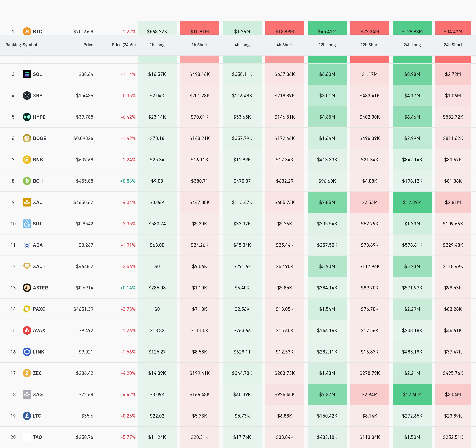
Task: Click the Zcash ZEC icon
Action: point(27,373)
